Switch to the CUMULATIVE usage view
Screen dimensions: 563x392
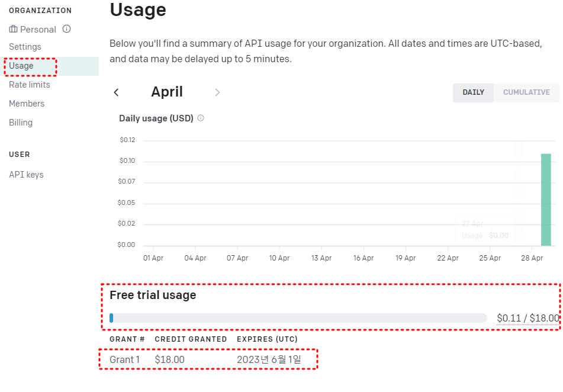click(526, 93)
